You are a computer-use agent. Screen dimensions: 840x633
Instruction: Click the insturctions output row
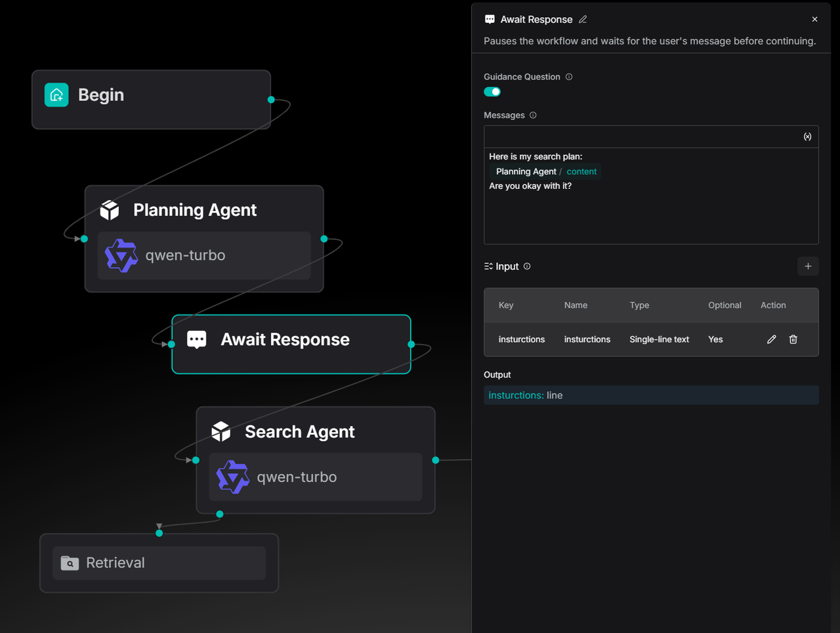650,395
